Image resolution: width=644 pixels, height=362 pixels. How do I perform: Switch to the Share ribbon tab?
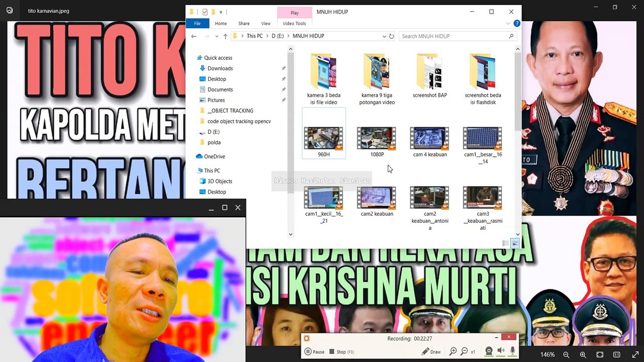coord(244,23)
